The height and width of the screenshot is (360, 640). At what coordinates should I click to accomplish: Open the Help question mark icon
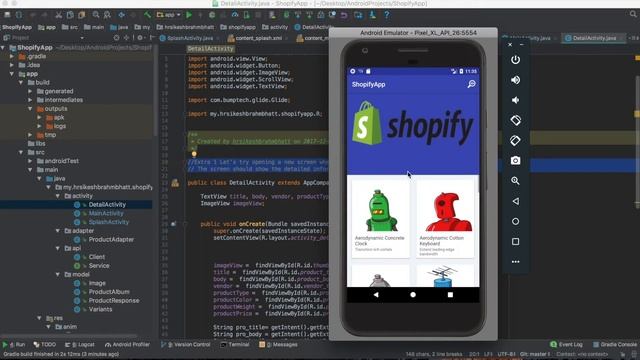coord(387,15)
